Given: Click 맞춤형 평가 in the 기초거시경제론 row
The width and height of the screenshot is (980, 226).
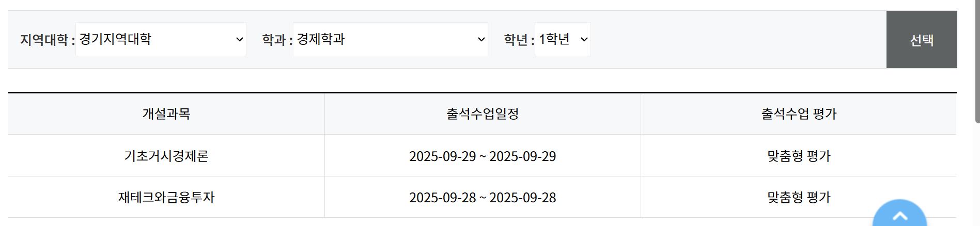Looking at the screenshot, I should (x=799, y=156).
